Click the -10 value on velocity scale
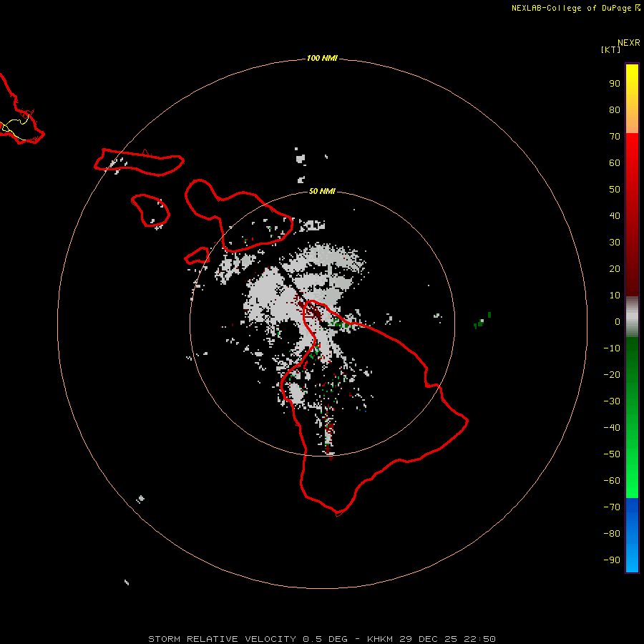This screenshot has width=644, height=644. pos(612,348)
